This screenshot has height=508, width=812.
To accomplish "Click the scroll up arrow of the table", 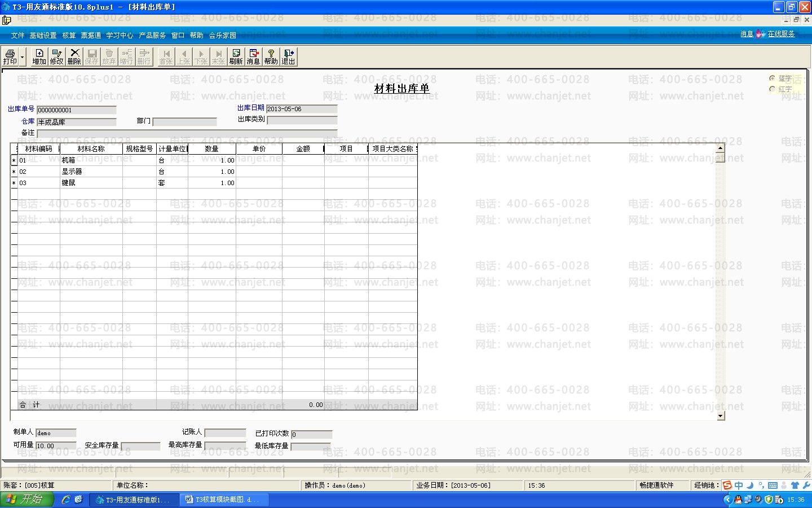I will point(720,148).
